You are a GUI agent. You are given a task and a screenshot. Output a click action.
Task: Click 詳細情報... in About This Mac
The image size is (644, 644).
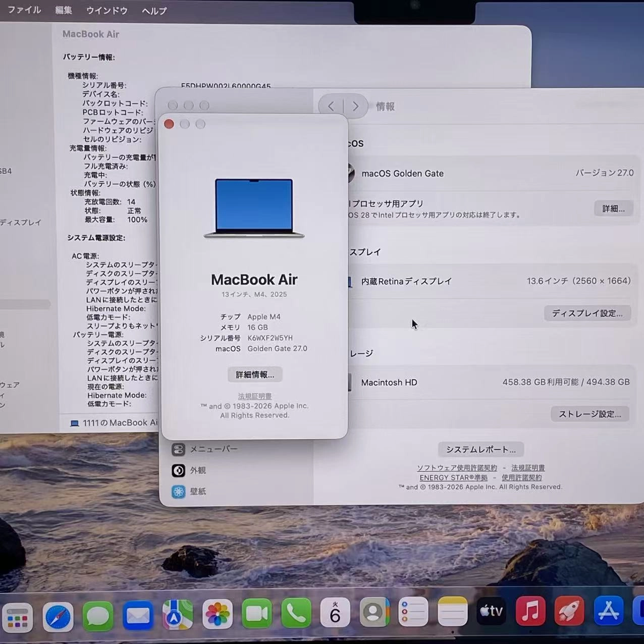255,374
